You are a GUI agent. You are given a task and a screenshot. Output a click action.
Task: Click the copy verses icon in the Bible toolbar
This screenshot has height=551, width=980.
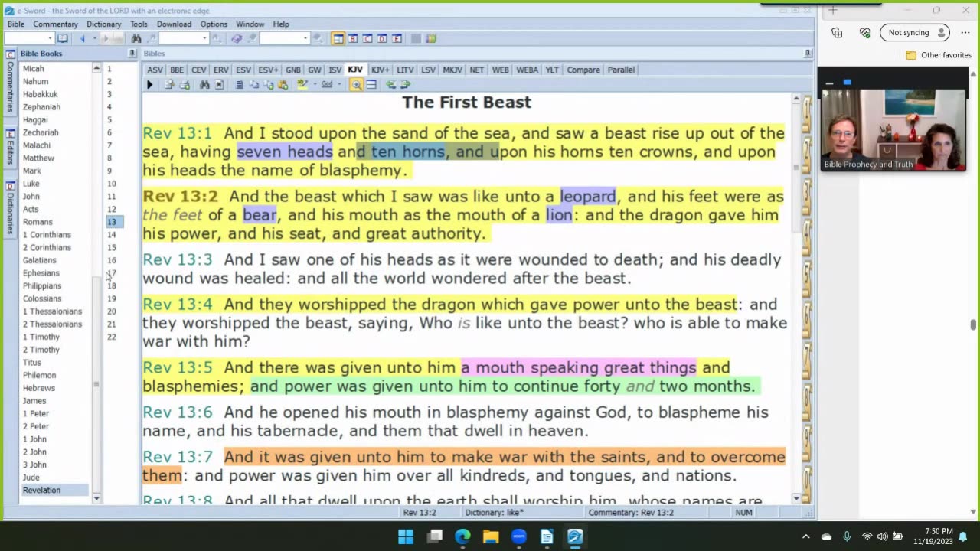pos(254,85)
